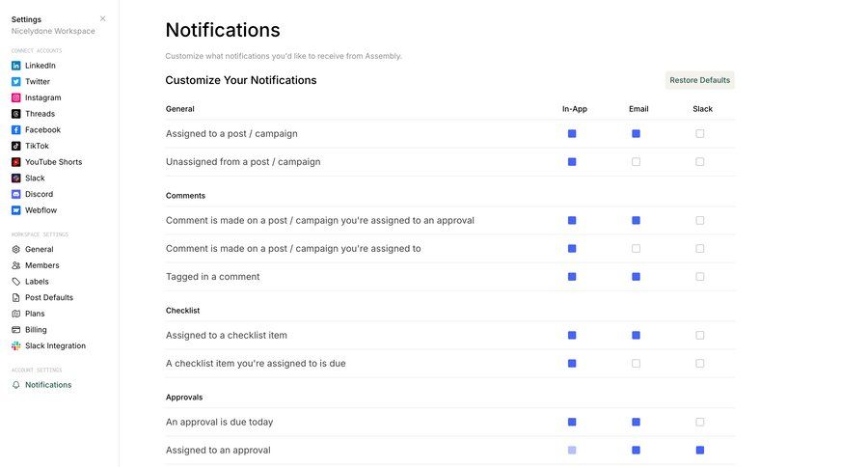This screenshot has width=868, height=467.
Task: Click the Checklist section heading
Action: [x=182, y=311]
